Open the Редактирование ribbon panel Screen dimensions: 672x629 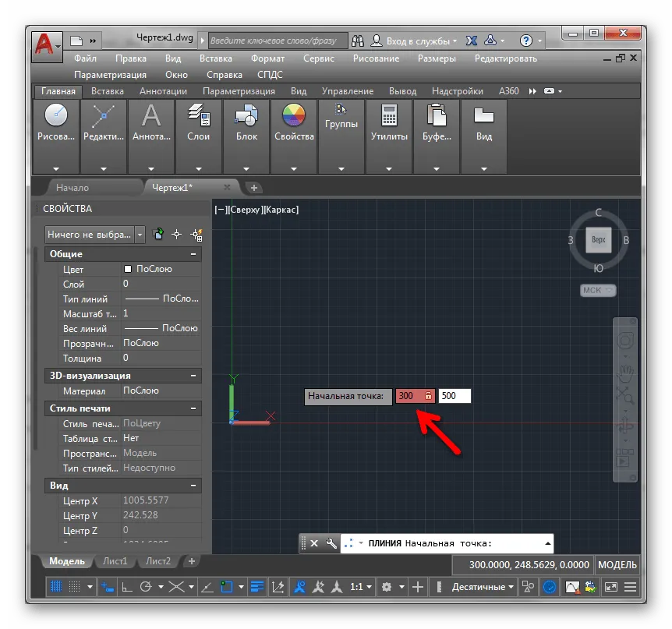point(104,136)
